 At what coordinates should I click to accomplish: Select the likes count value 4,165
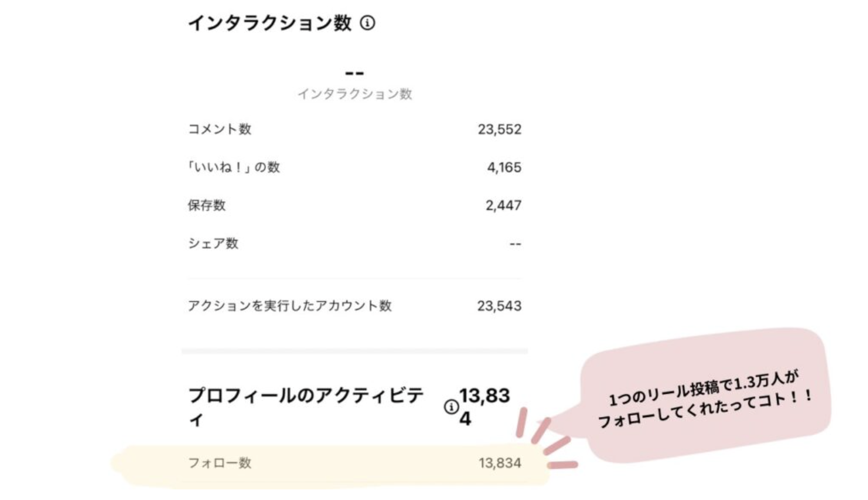(504, 167)
